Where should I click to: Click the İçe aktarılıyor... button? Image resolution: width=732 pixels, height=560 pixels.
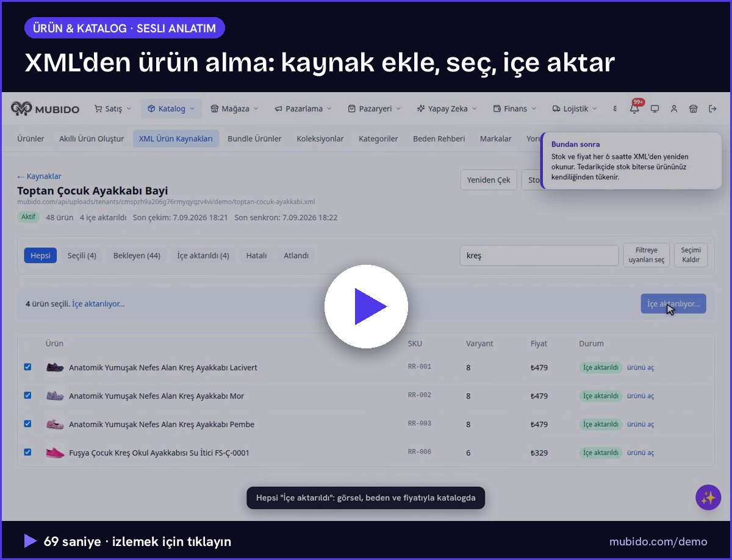[x=673, y=304]
